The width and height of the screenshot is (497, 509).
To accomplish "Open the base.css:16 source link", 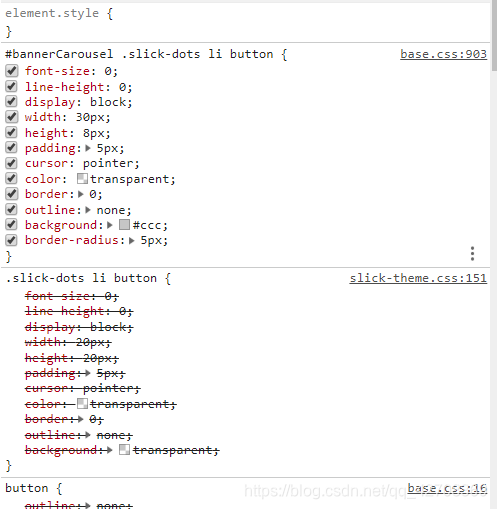I will pos(447,488).
